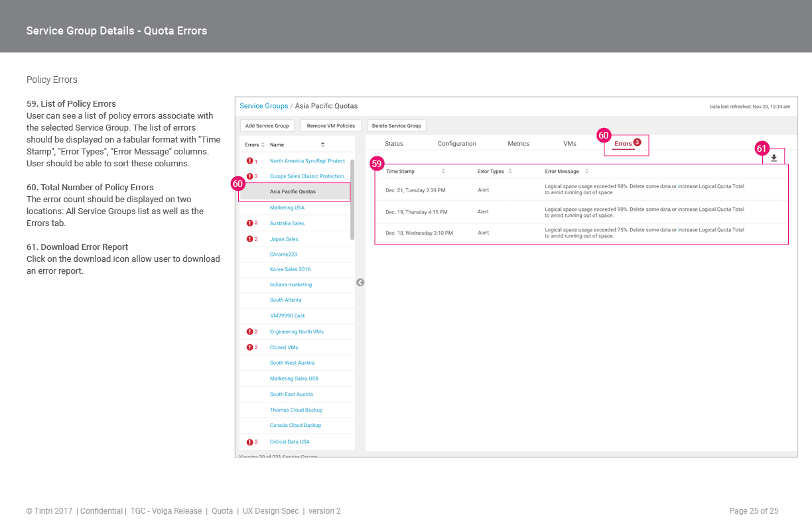Open the Marketing Sales USA group
Viewport: 812px width, 525px height.
294,379
